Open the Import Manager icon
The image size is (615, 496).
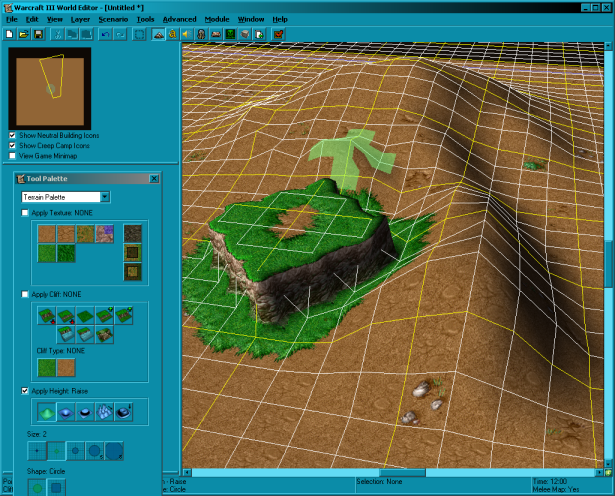(259, 35)
